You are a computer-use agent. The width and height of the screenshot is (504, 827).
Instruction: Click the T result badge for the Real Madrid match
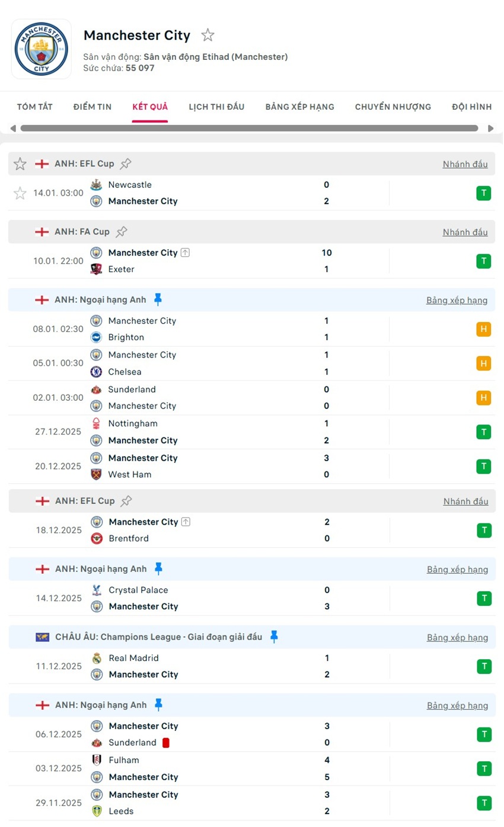pyautogui.click(x=483, y=666)
